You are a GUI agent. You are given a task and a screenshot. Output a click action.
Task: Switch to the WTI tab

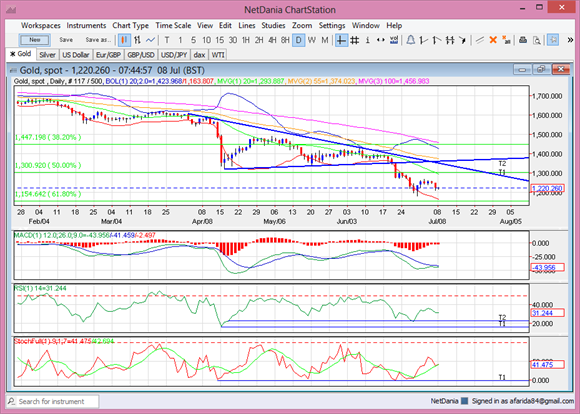point(218,55)
